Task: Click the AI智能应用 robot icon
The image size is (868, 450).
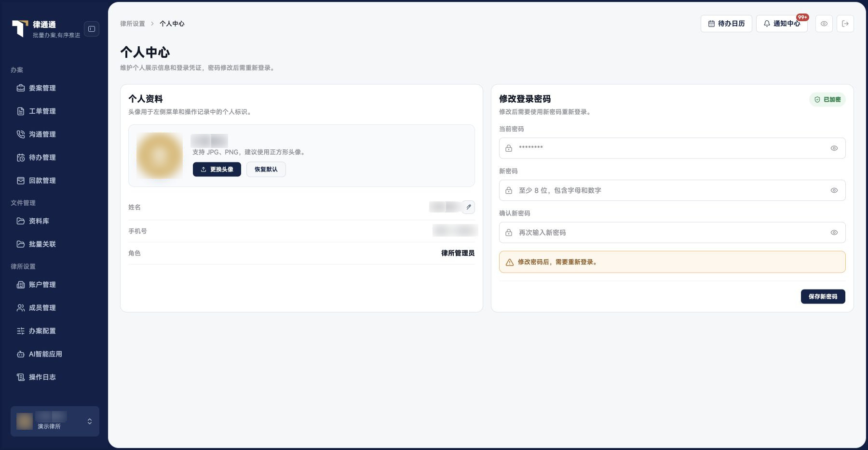Action: (x=21, y=354)
